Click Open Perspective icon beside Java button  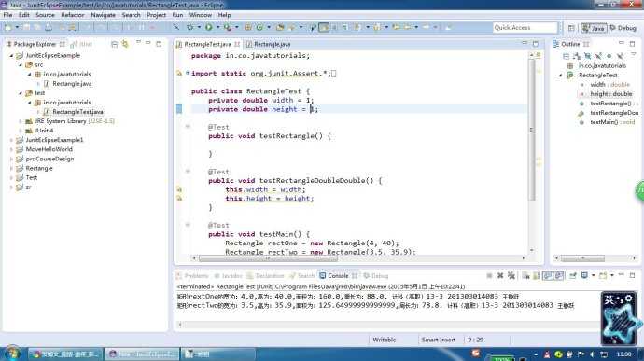[x=571, y=28]
